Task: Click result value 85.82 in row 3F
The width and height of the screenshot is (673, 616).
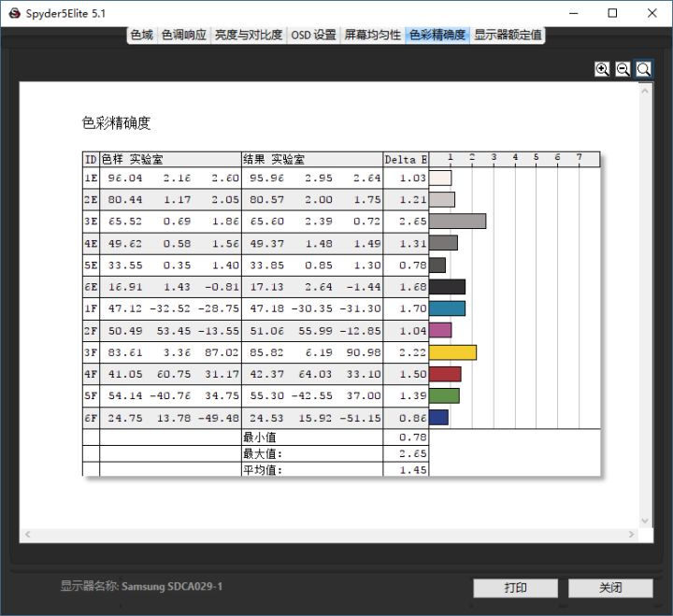Action: [x=266, y=352]
